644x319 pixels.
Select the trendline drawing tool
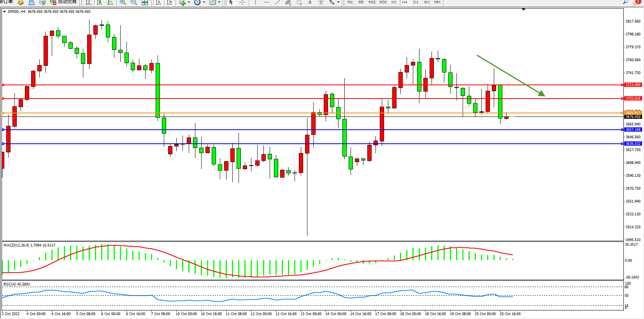pos(277,2)
